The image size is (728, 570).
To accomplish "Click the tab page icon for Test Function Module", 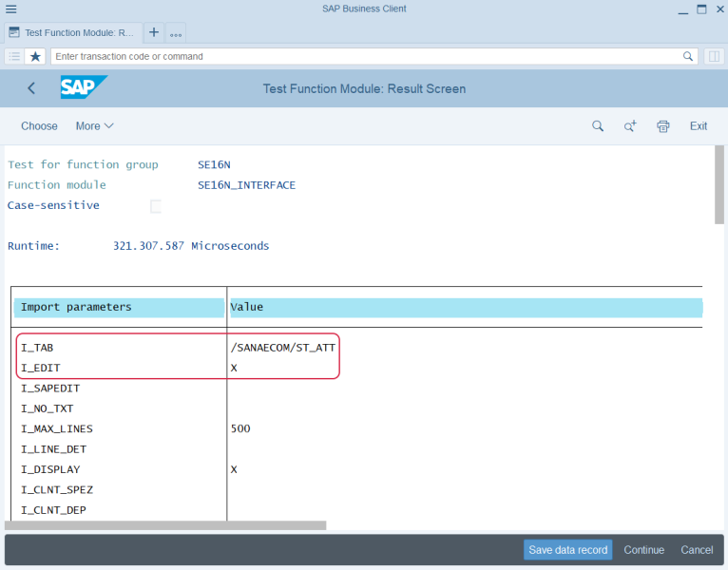I will (x=14, y=32).
